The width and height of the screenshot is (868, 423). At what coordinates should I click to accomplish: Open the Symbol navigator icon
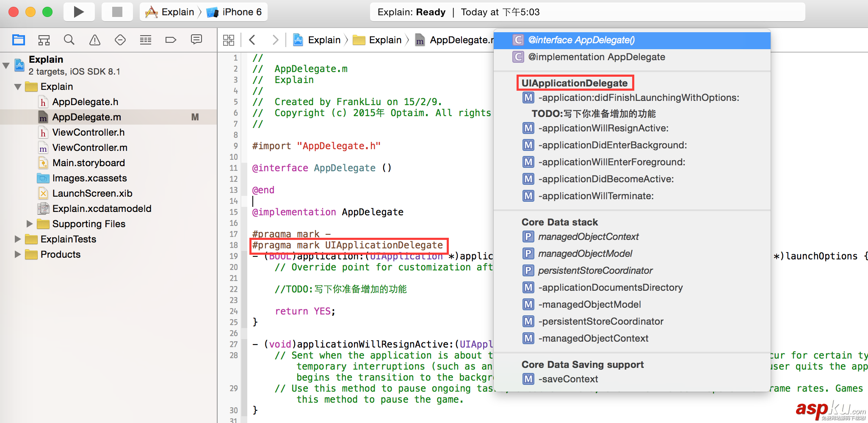tap(44, 40)
